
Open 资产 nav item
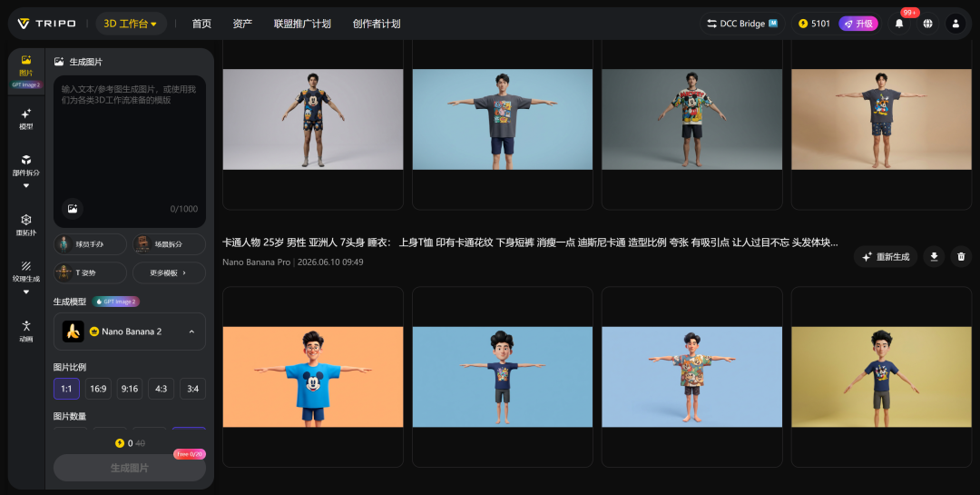242,24
